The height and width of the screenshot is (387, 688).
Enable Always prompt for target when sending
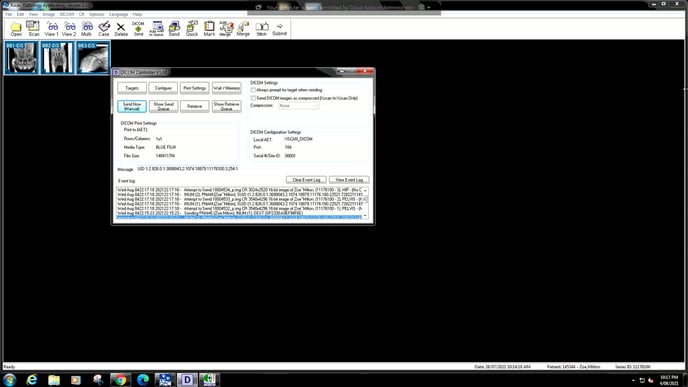click(x=253, y=90)
